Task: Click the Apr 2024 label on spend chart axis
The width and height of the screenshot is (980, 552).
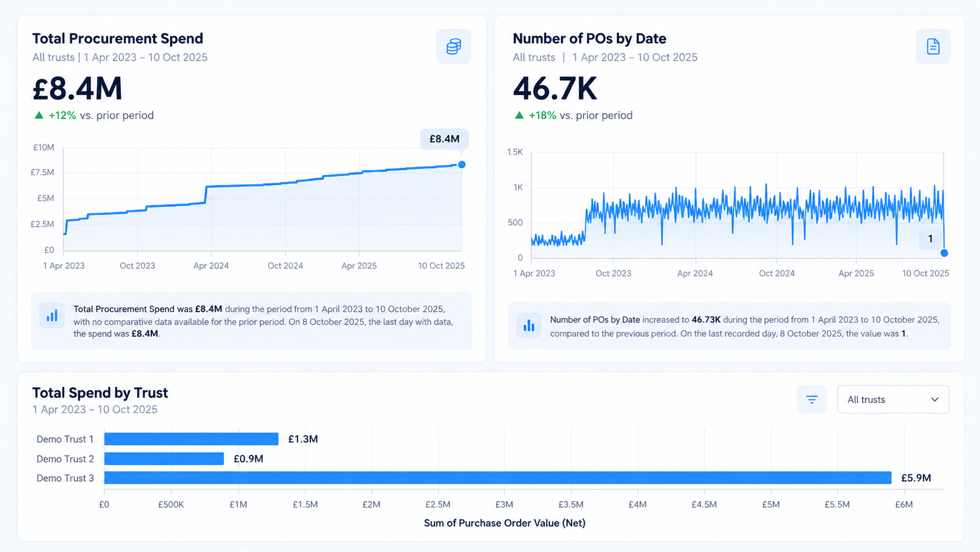Action: (x=211, y=266)
